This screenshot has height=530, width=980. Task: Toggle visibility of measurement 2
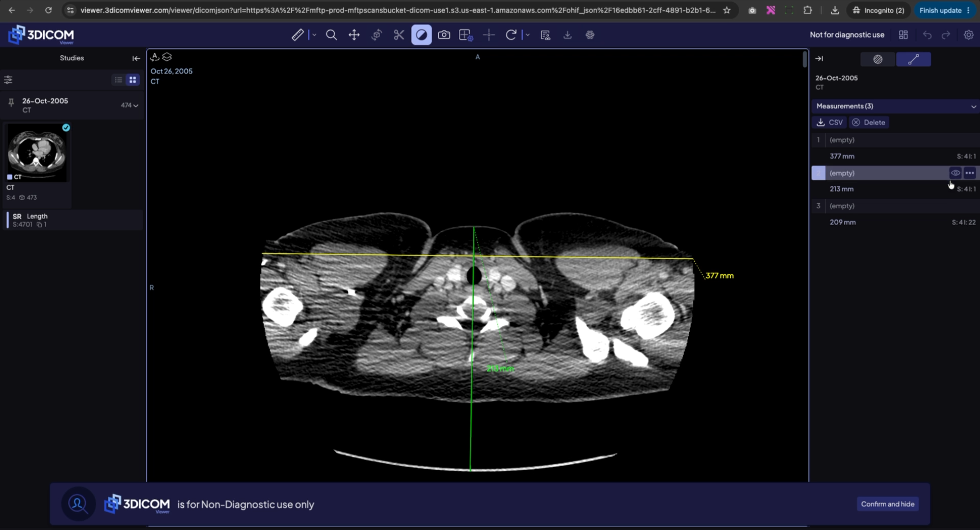[955, 173]
